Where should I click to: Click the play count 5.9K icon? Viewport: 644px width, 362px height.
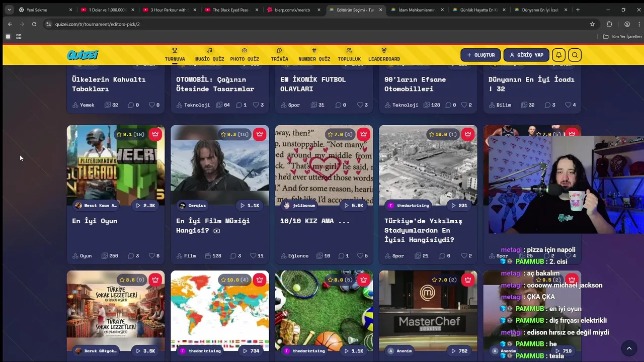click(x=354, y=206)
